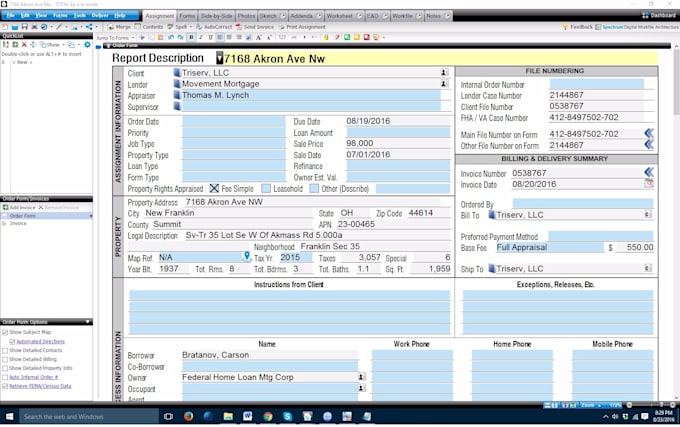Open the Contents toolbar item

point(149,27)
